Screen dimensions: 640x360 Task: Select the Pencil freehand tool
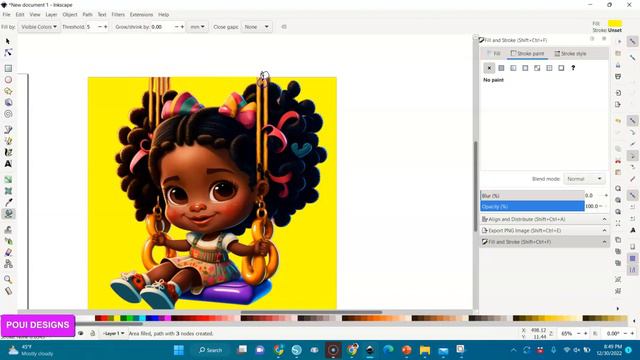click(x=8, y=141)
